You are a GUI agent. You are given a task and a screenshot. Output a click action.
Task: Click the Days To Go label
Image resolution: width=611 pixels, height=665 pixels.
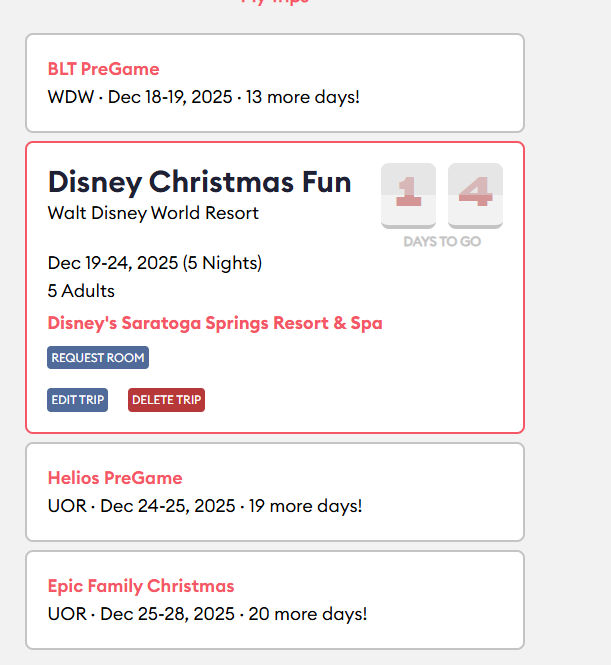(x=442, y=242)
